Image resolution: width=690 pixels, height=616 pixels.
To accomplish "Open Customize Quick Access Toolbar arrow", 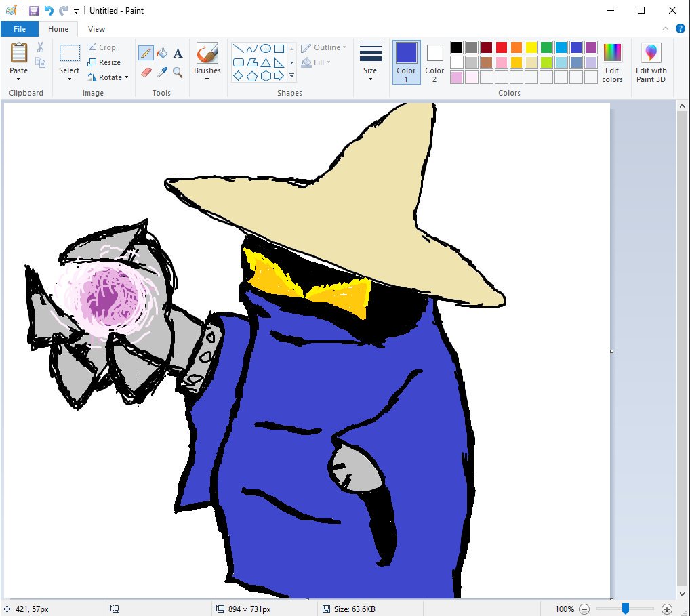I will pyautogui.click(x=76, y=12).
